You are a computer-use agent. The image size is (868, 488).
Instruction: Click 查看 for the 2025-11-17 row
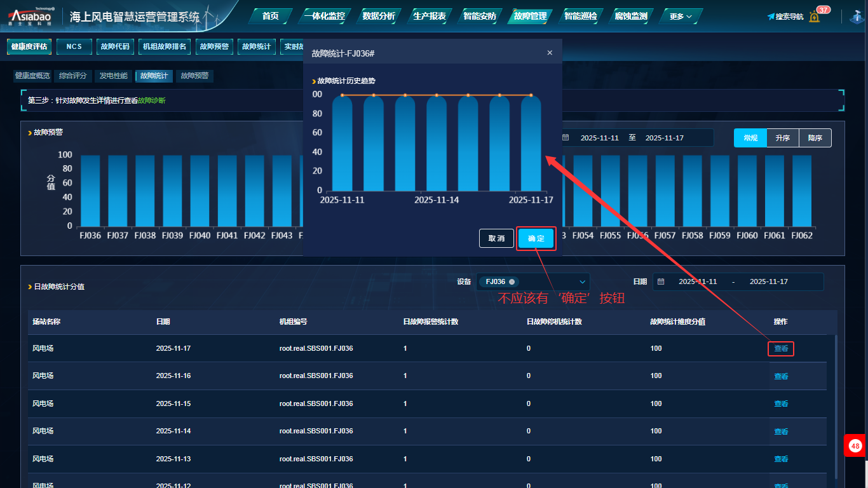(x=781, y=349)
